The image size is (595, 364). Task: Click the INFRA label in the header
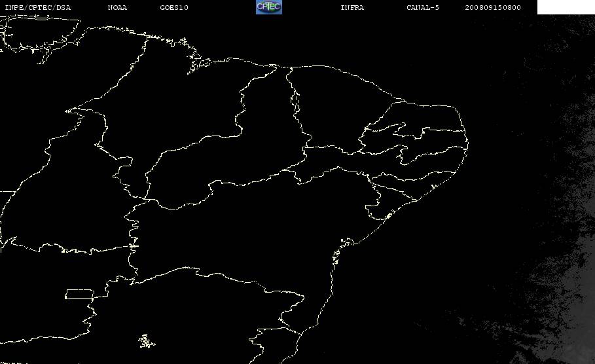(352, 8)
